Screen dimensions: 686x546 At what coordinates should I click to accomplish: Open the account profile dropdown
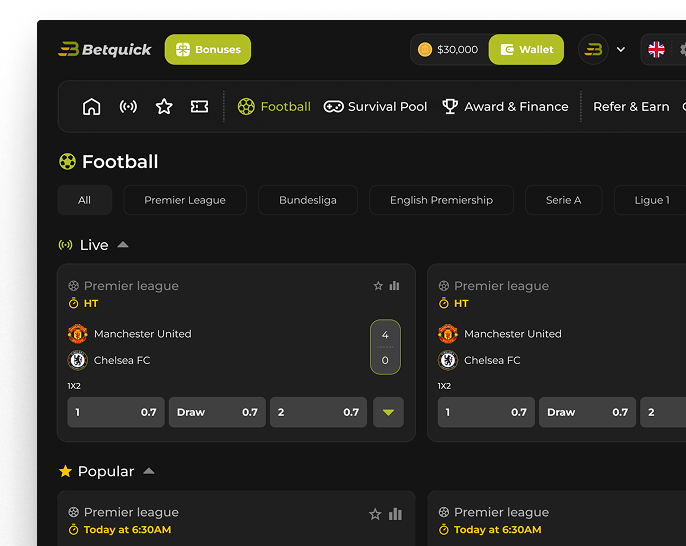(604, 49)
